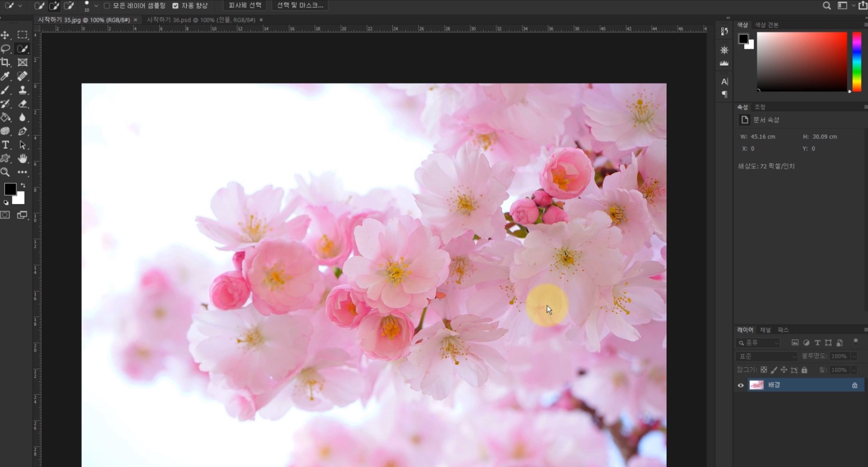Switch to the 시작하기 36.psd document tab
This screenshot has width=868, height=467.
coord(200,20)
